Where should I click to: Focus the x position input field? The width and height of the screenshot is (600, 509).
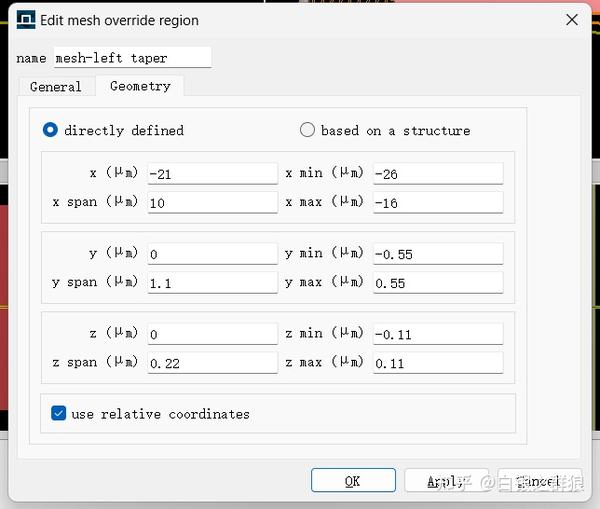tap(212, 174)
